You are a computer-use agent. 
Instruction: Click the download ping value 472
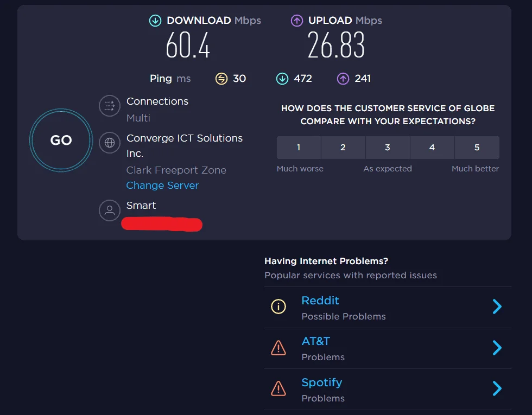(303, 79)
